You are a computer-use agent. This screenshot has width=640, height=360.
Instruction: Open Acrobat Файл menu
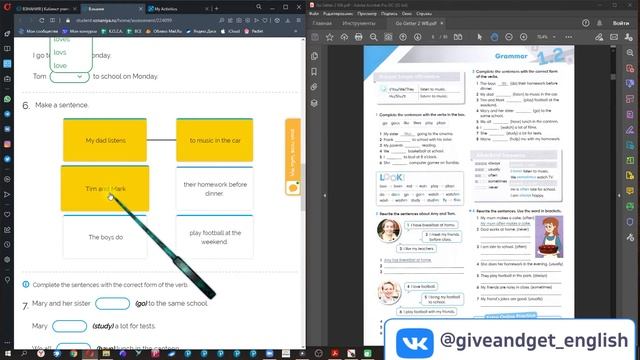[x=314, y=13]
